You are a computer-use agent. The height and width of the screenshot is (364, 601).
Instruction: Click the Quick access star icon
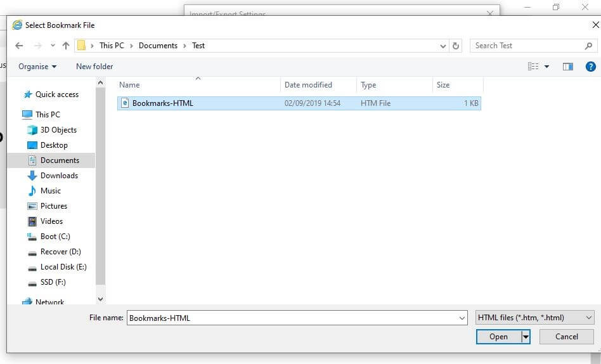(28, 94)
